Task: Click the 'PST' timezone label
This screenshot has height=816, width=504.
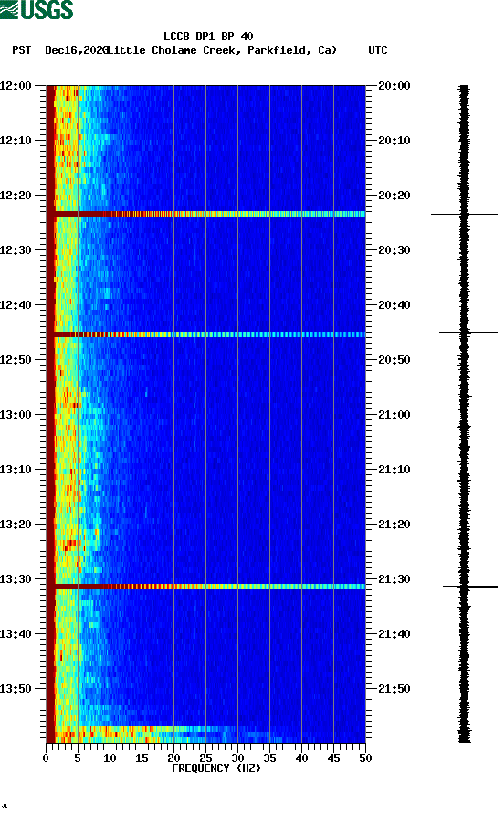Action: coord(21,50)
